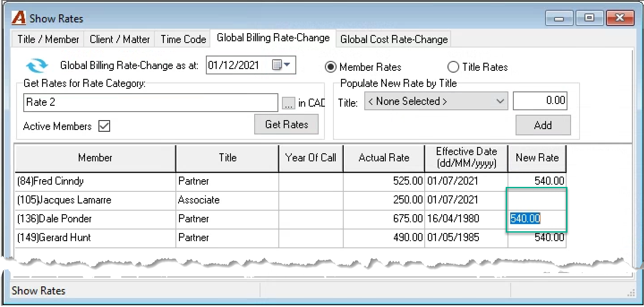Select the (105)Jacques Lamarre member cell
This screenshot has width=644, height=307.
click(x=95, y=200)
